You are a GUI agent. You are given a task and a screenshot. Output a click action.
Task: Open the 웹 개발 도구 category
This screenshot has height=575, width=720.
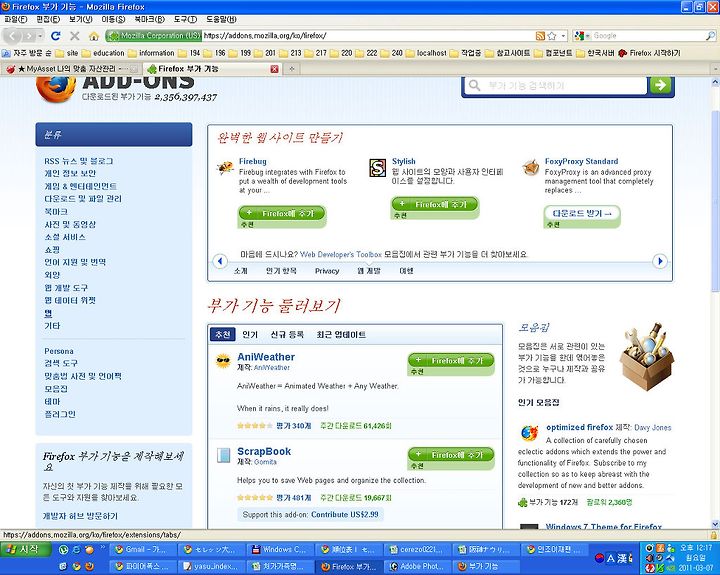click(x=66, y=288)
